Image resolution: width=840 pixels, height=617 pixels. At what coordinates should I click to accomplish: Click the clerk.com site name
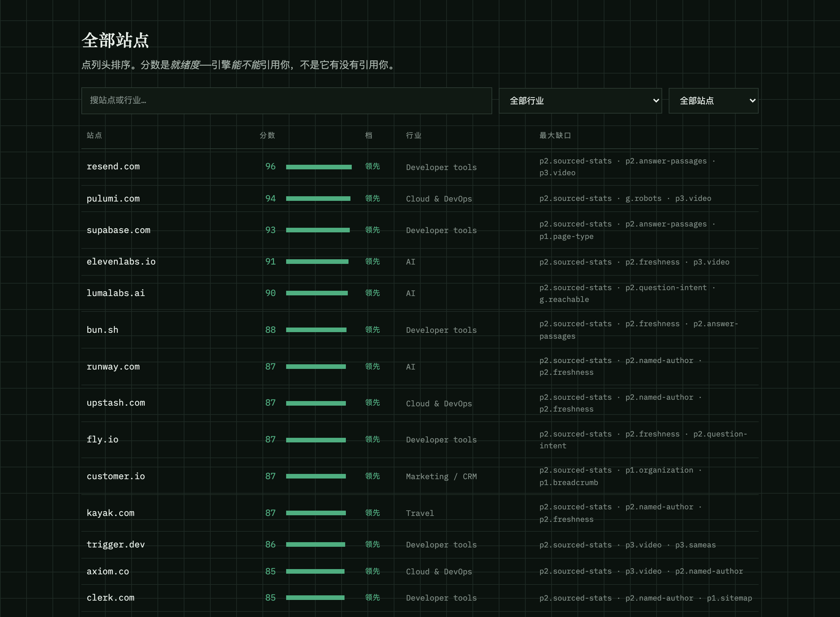pyautogui.click(x=110, y=598)
